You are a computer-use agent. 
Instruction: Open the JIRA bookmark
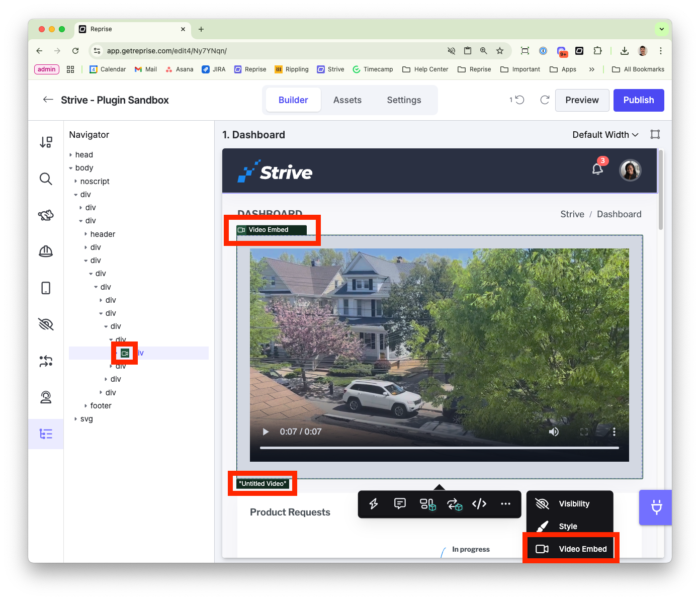point(214,69)
